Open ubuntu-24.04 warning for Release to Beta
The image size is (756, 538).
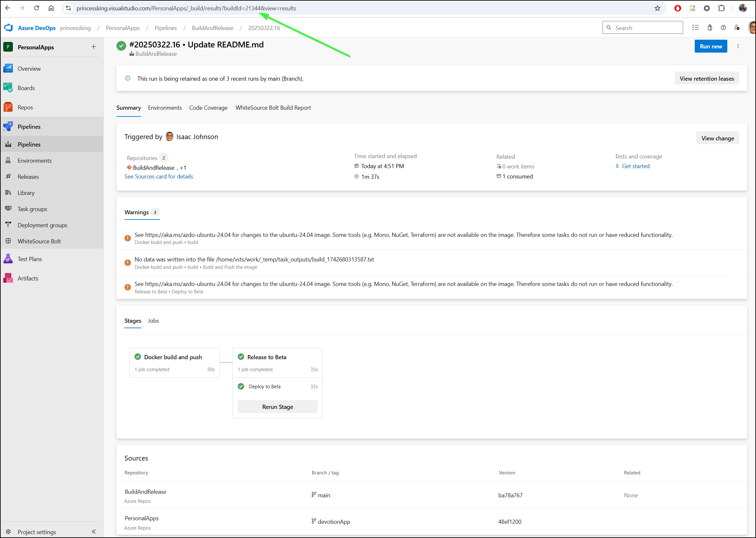click(431, 288)
